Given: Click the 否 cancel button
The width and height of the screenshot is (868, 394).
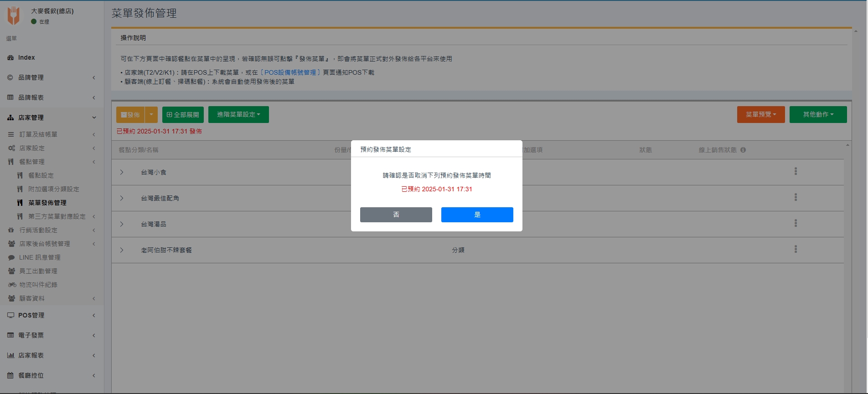Looking at the screenshot, I should click(x=396, y=215).
